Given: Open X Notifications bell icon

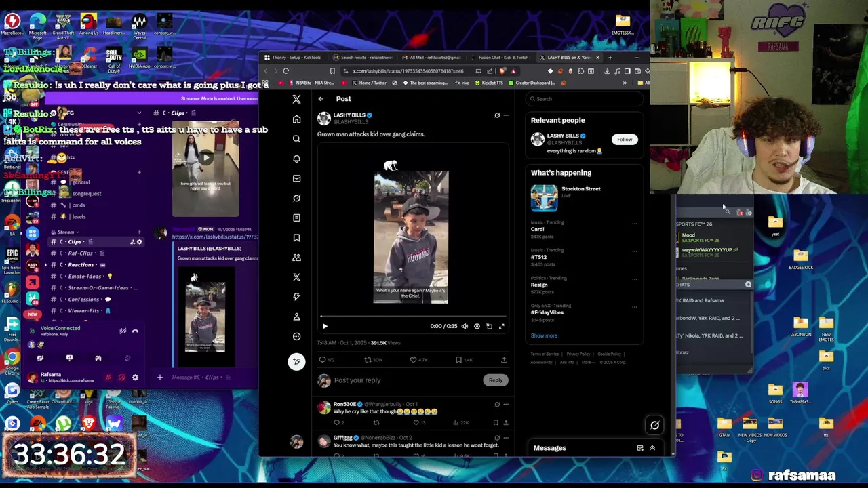Looking at the screenshot, I should 296,159.
